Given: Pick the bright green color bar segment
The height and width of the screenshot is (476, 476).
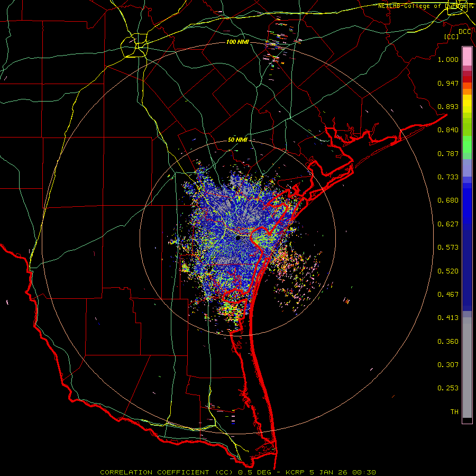Looking at the screenshot, I should 467,144.
